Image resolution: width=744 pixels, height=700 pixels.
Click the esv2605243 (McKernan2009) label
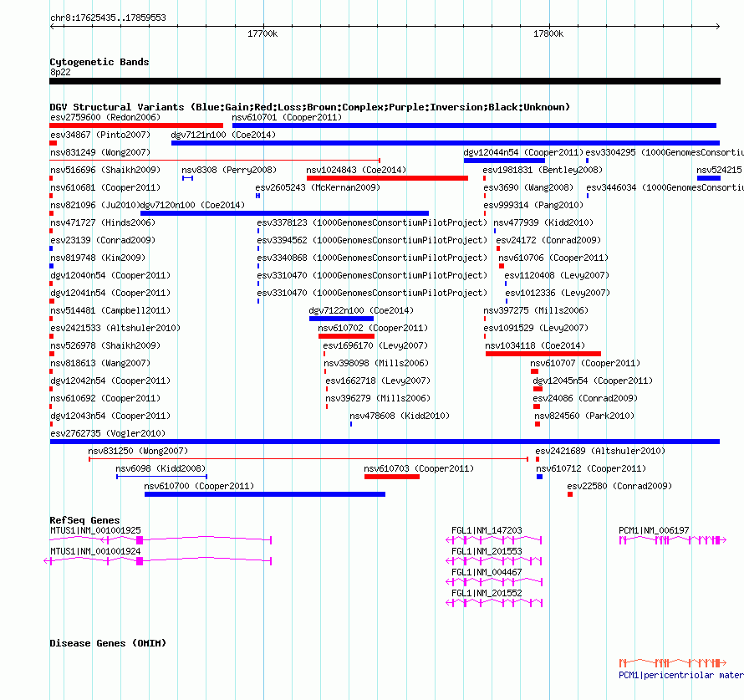click(x=318, y=187)
